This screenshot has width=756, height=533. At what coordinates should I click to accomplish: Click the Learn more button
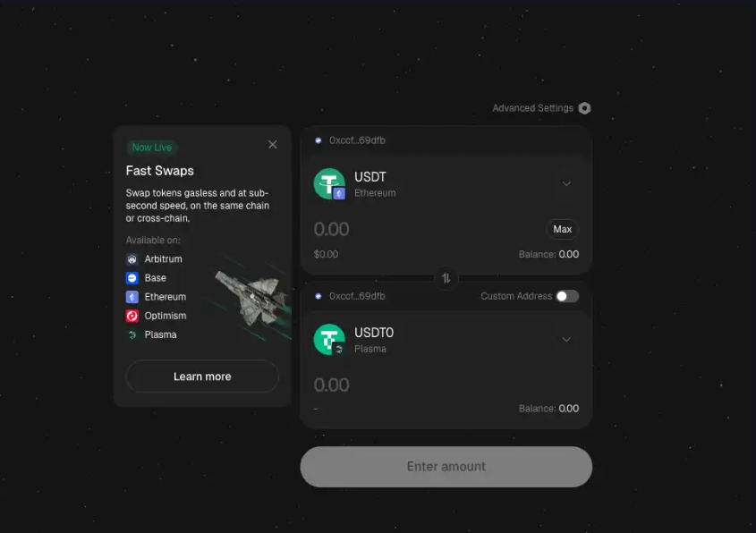point(202,376)
